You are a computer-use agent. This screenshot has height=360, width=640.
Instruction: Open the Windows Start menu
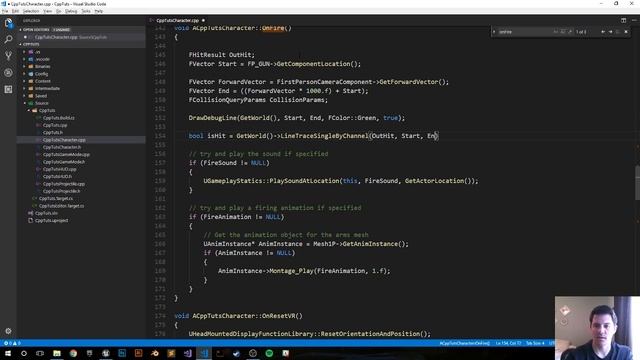click(8, 353)
